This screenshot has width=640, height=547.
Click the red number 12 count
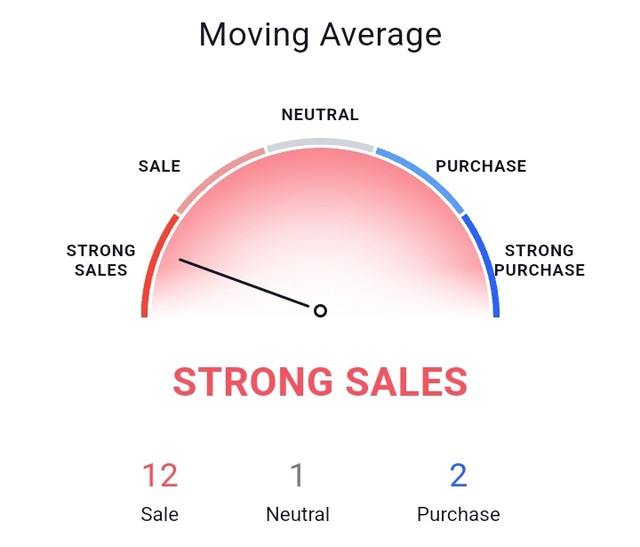click(x=160, y=475)
